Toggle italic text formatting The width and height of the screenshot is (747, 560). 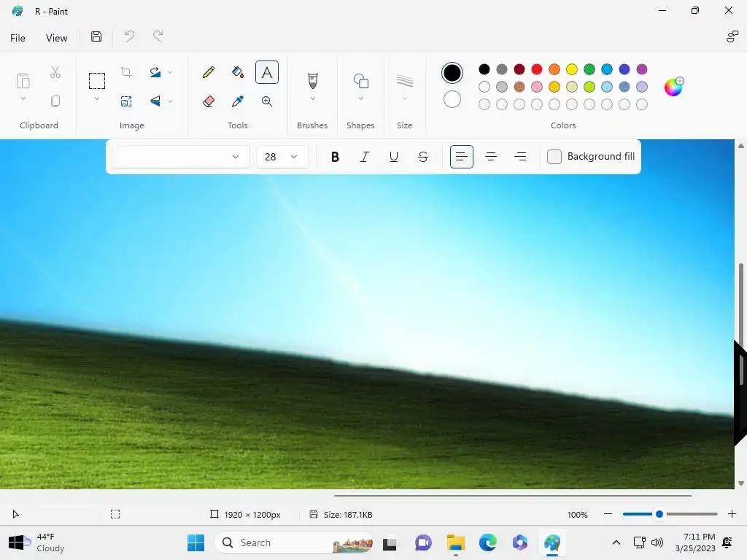tap(365, 157)
